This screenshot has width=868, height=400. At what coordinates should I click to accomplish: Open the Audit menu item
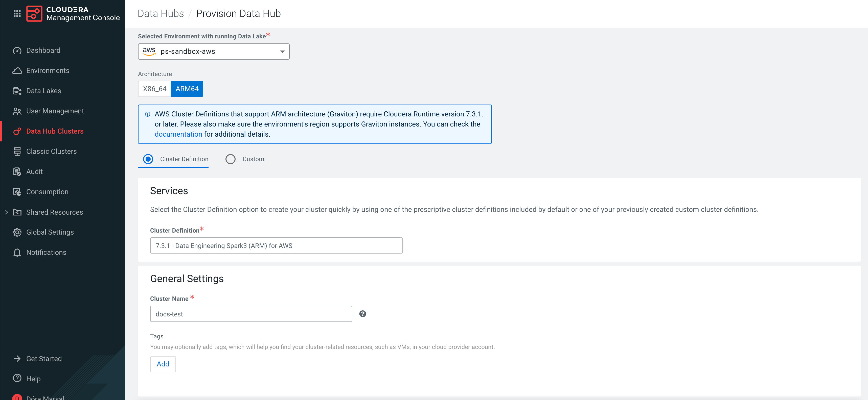[34, 172]
